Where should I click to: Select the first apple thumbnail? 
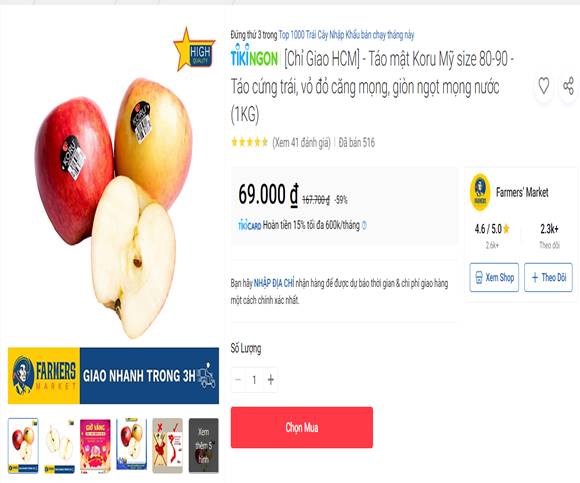tap(23, 446)
